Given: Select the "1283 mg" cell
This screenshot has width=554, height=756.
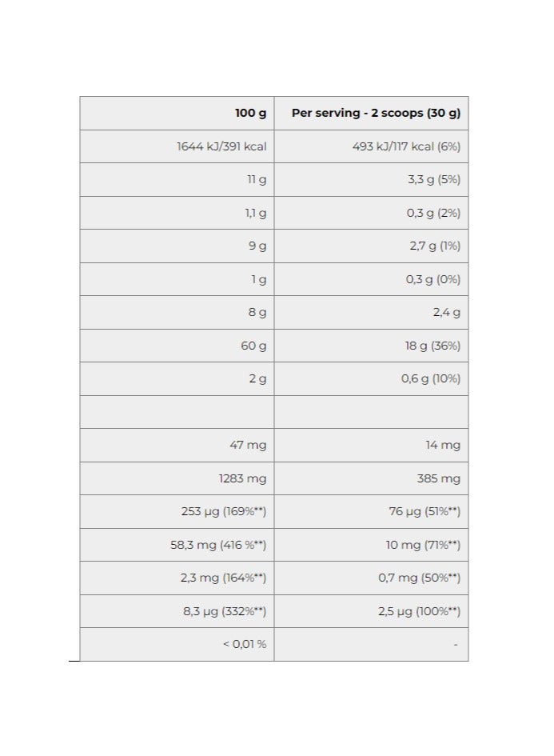Looking at the screenshot, I should [243, 478].
